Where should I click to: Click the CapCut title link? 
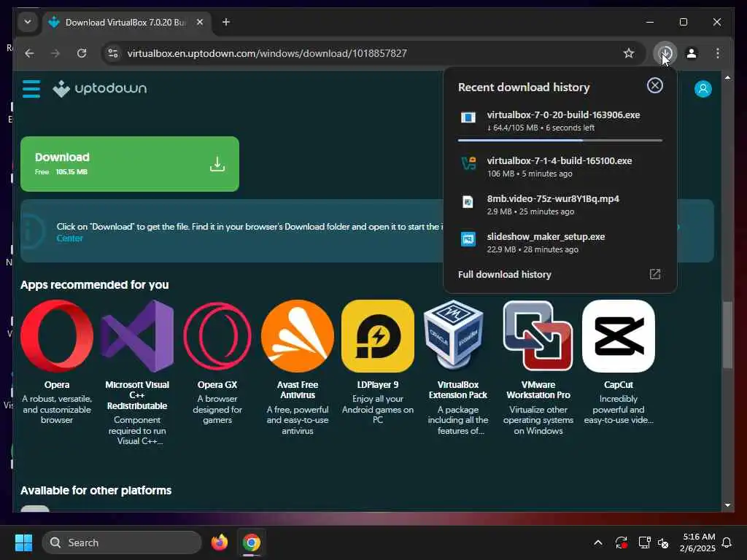point(619,385)
